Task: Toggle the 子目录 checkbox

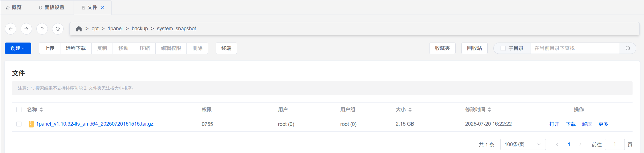Action: click(x=503, y=49)
